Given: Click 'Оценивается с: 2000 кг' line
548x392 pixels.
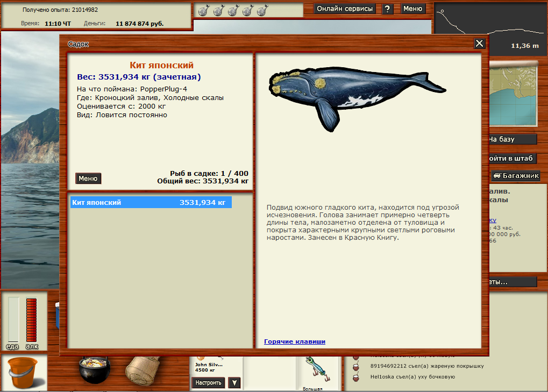Looking at the screenshot, I should pos(121,106).
